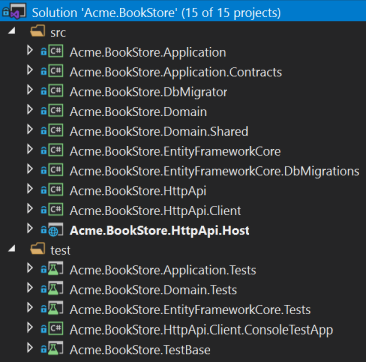Click flask icon of Application.Tests project

(55, 269)
